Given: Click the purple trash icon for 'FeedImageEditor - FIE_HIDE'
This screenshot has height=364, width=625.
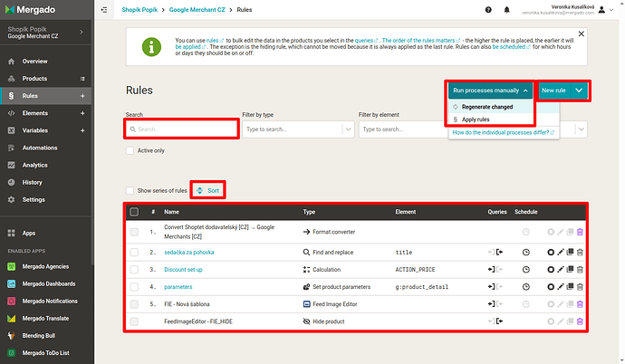Looking at the screenshot, I should pos(580,321).
